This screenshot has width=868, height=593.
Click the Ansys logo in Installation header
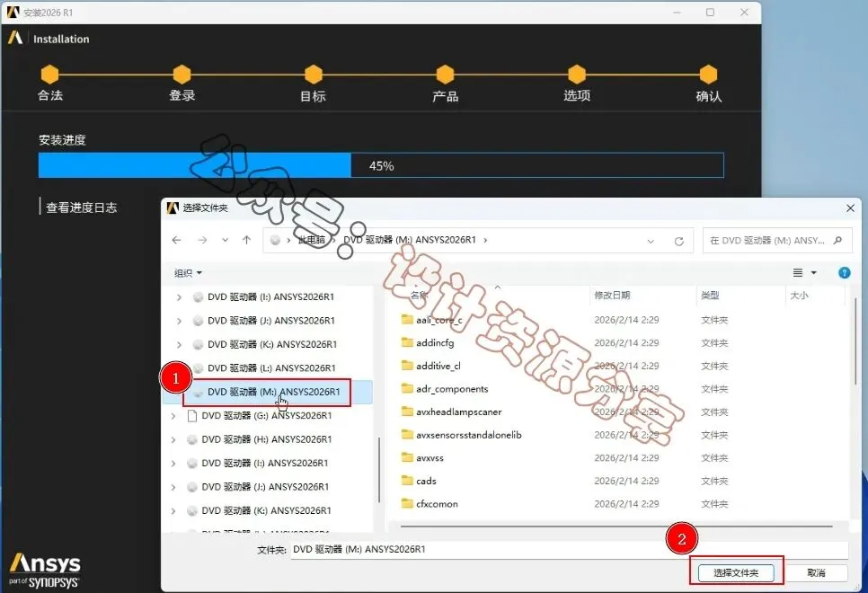(x=15, y=38)
